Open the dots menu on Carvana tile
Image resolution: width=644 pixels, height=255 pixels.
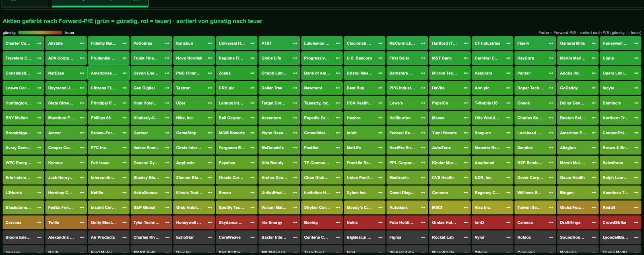click(x=39, y=222)
